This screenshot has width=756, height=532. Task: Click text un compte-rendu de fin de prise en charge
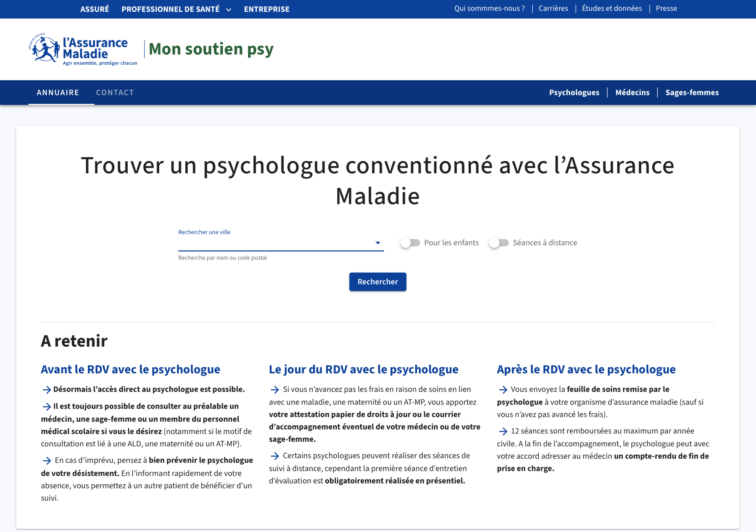tap(603, 462)
